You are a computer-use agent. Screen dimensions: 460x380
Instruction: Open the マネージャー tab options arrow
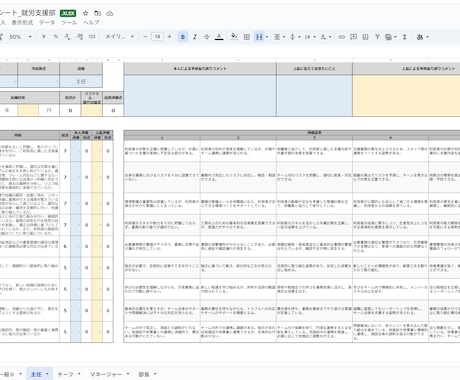(x=128, y=374)
